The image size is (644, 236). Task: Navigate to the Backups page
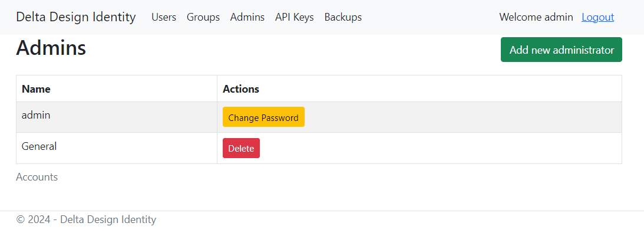pyautogui.click(x=343, y=17)
